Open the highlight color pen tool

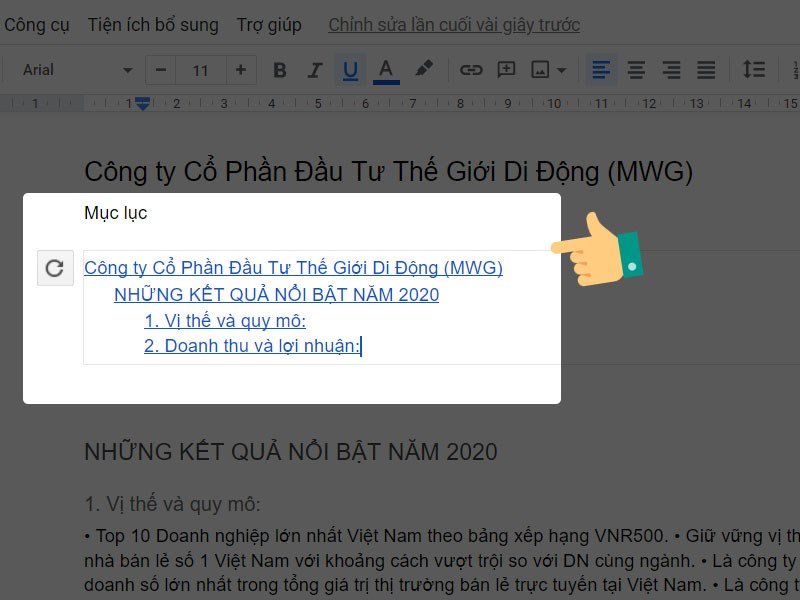423,68
